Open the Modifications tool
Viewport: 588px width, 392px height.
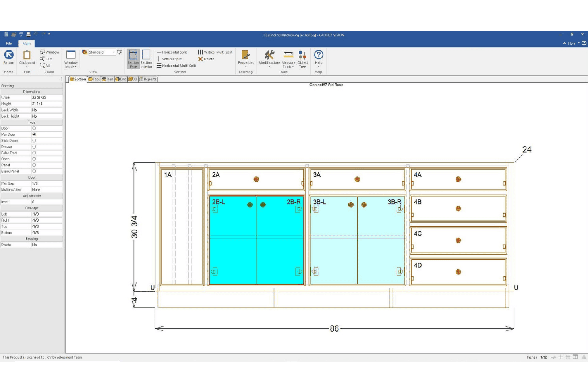pos(269,58)
